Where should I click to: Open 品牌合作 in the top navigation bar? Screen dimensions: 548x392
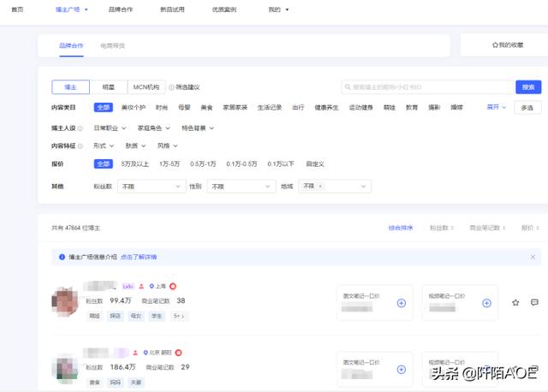point(121,9)
